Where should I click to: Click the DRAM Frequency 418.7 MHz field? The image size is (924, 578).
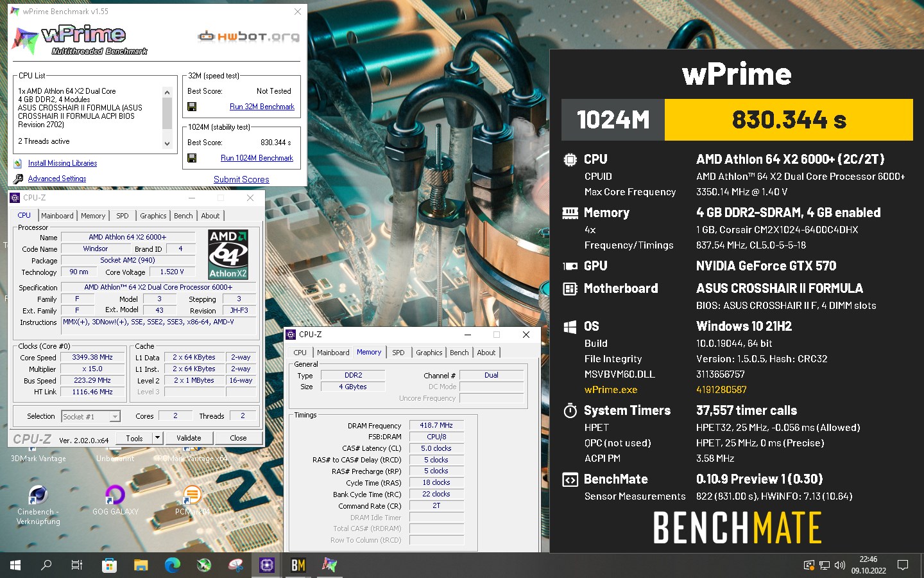(x=436, y=425)
